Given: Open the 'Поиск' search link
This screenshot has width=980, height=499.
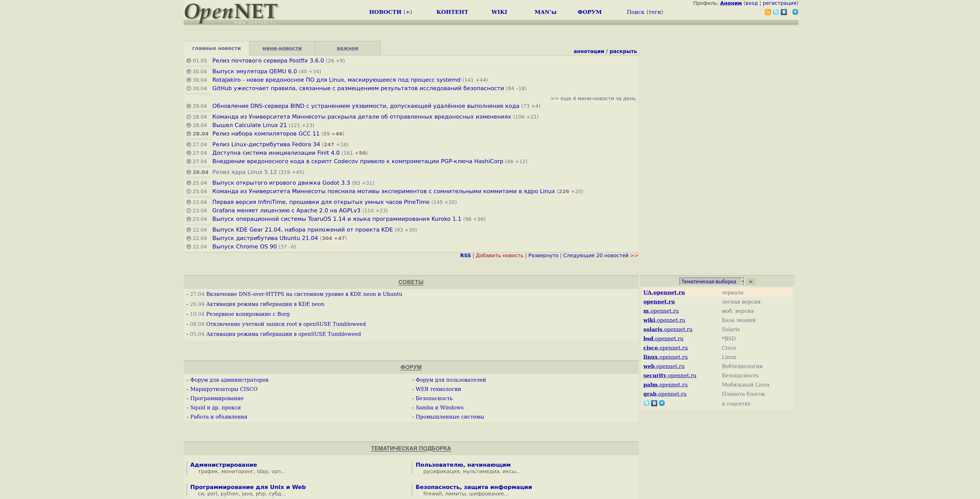Looking at the screenshot, I should 635,12.
